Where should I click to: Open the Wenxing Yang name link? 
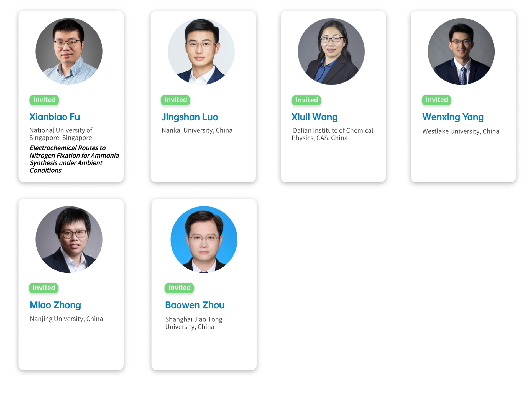453,117
